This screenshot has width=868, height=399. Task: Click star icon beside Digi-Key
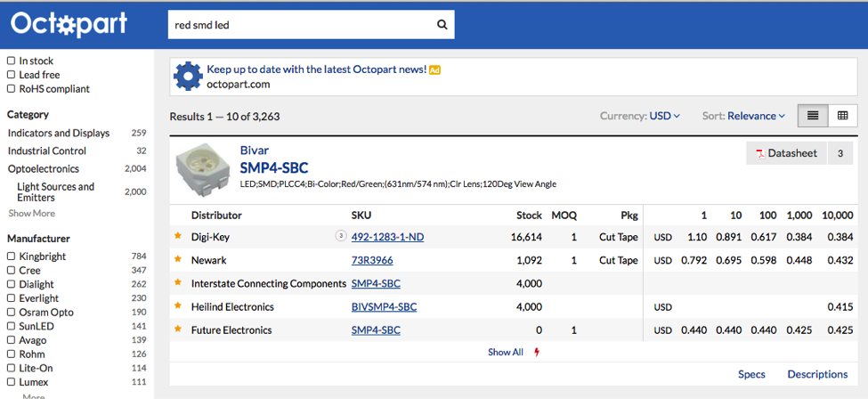click(x=178, y=235)
